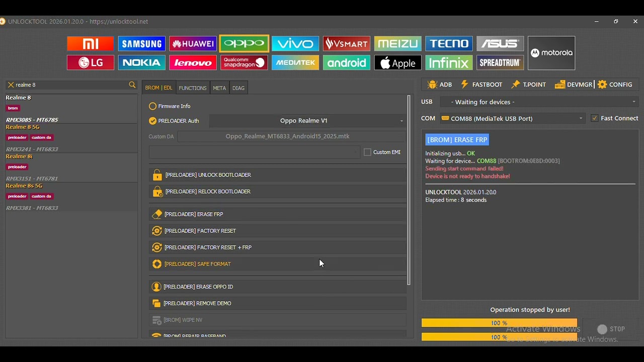
Task: Clear the realme 8 search with X
Action: tap(11, 85)
